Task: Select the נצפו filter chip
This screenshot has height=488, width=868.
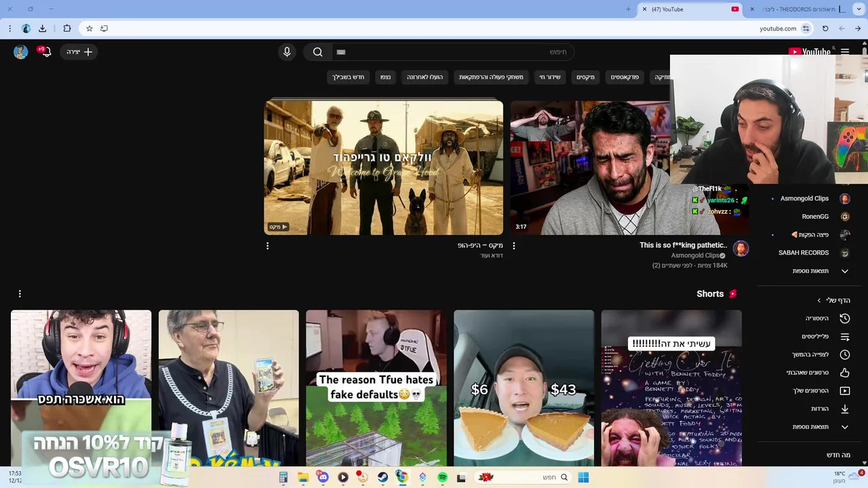Action: click(385, 77)
